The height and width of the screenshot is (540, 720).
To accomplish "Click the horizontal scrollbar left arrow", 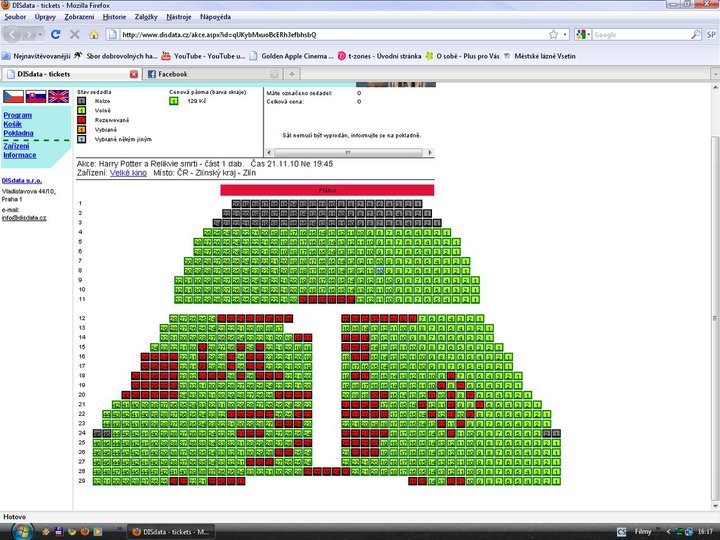I will [269, 152].
